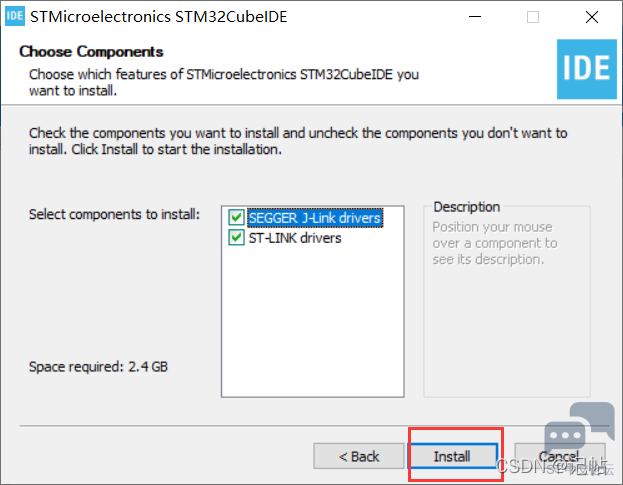Click the Space required 2.4 GB label
This screenshot has height=485, width=623.
[98, 367]
